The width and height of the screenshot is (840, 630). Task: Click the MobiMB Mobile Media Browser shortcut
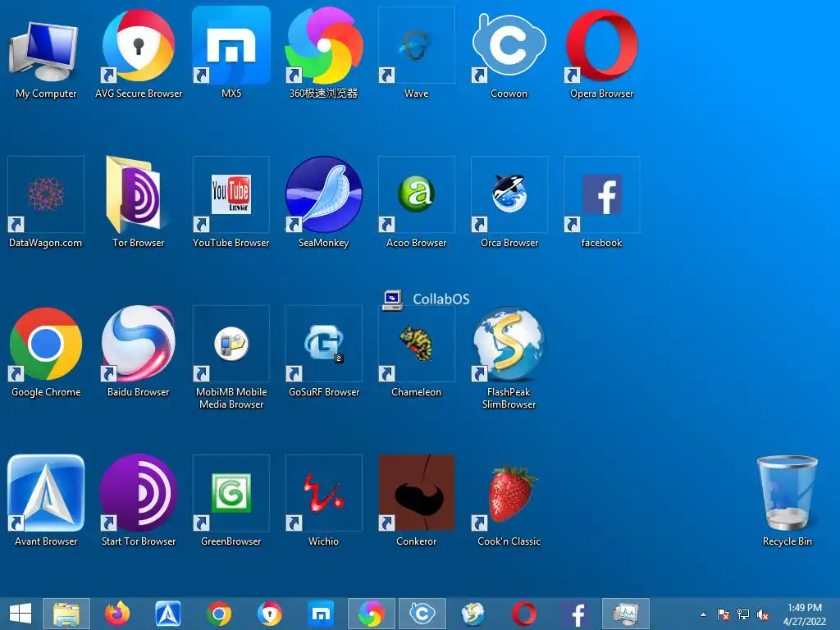231,358
